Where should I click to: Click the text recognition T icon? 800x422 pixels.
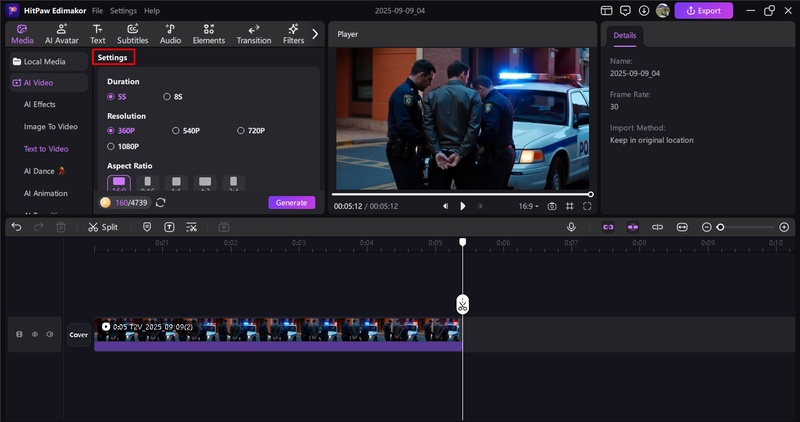click(x=169, y=227)
